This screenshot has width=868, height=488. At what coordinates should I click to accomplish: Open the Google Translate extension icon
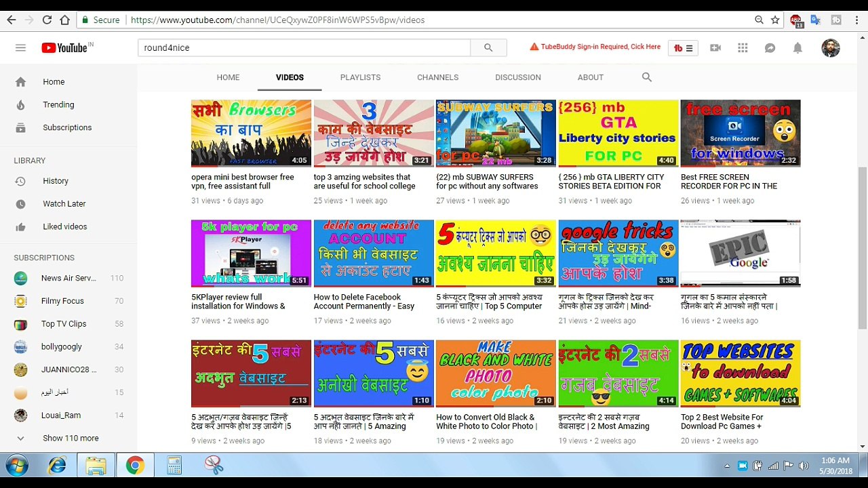(x=816, y=20)
